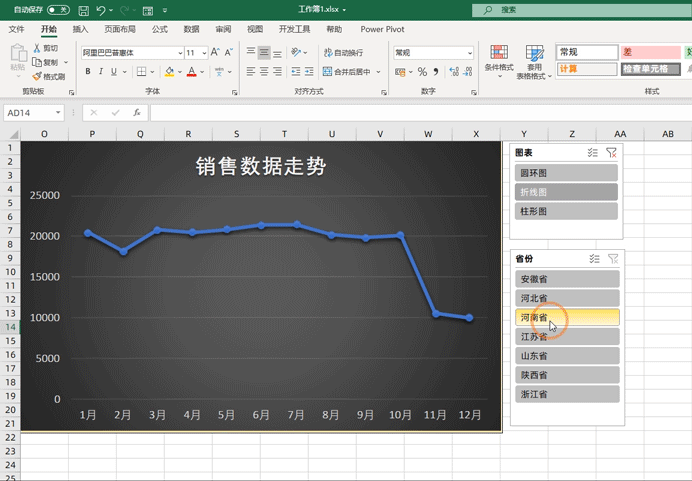Open the Power Pivot ribbon tab
Screen dimensions: 692x481
click(x=382, y=29)
